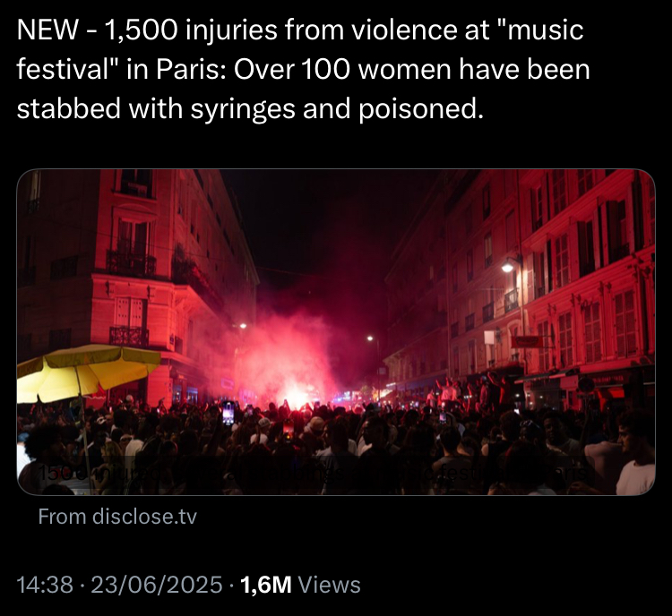Screen dimensions: 672x616
Task: Click the red storefront awning on the right
Action: 615,392
